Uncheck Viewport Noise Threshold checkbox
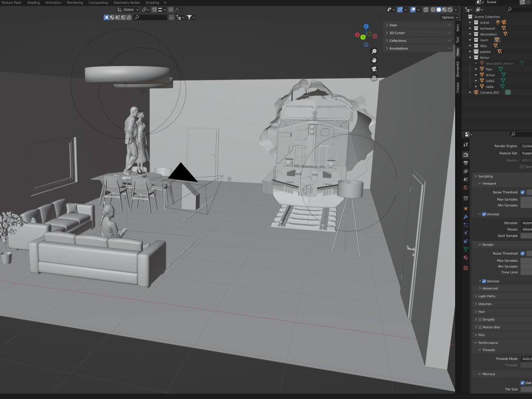532x399 pixels. pos(523,192)
